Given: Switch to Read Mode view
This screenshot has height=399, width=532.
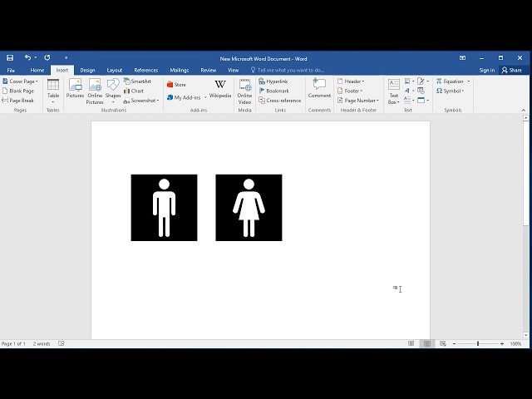Looking at the screenshot, I should tap(411, 343).
